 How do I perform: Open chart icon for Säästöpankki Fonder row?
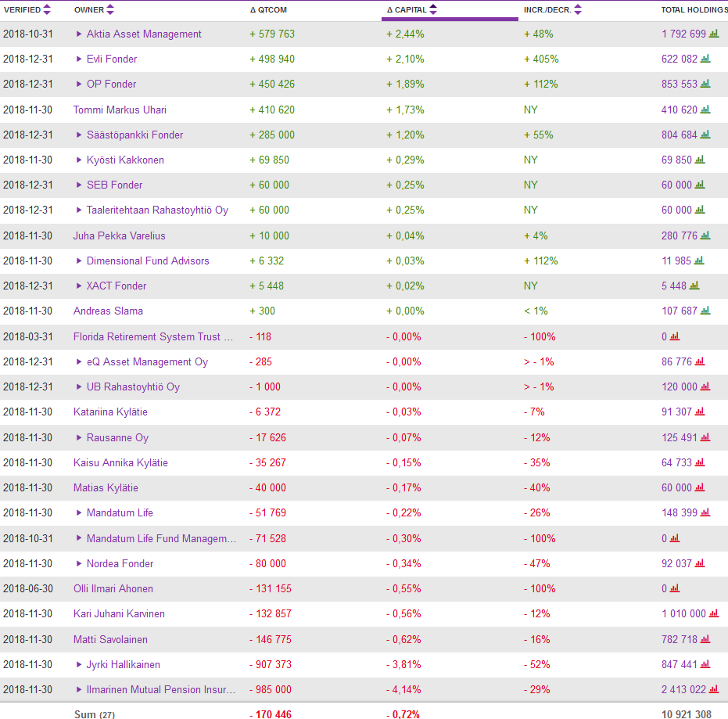(x=705, y=135)
